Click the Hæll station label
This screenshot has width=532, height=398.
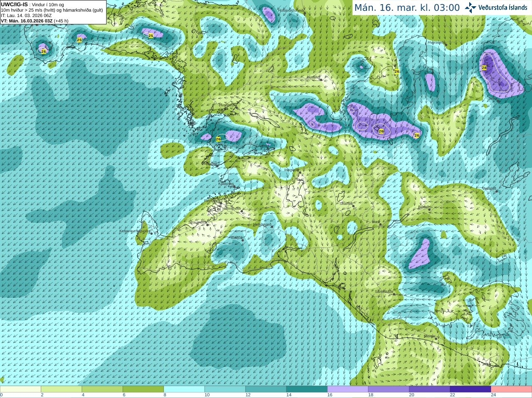(376, 222)
